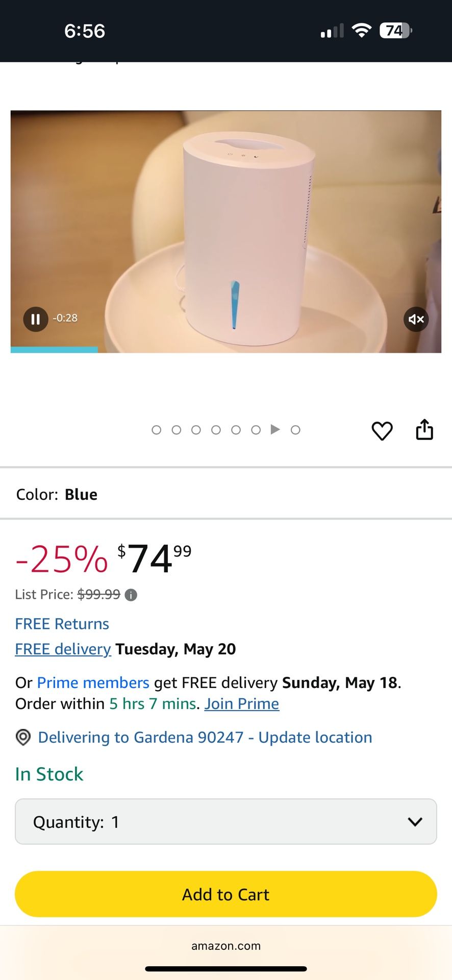The height and width of the screenshot is (980, 452).
Task: Unmute the product video audio
Action: [416, 319]
